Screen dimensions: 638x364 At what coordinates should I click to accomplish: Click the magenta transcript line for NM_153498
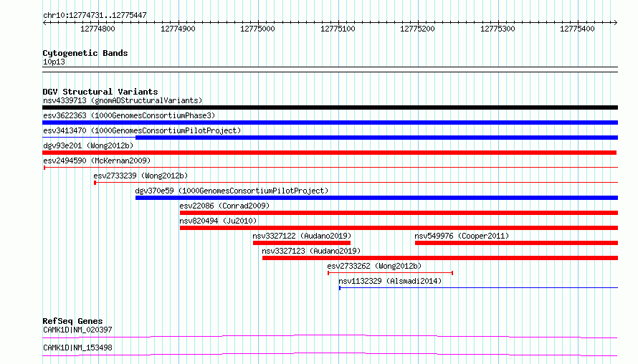330,354
